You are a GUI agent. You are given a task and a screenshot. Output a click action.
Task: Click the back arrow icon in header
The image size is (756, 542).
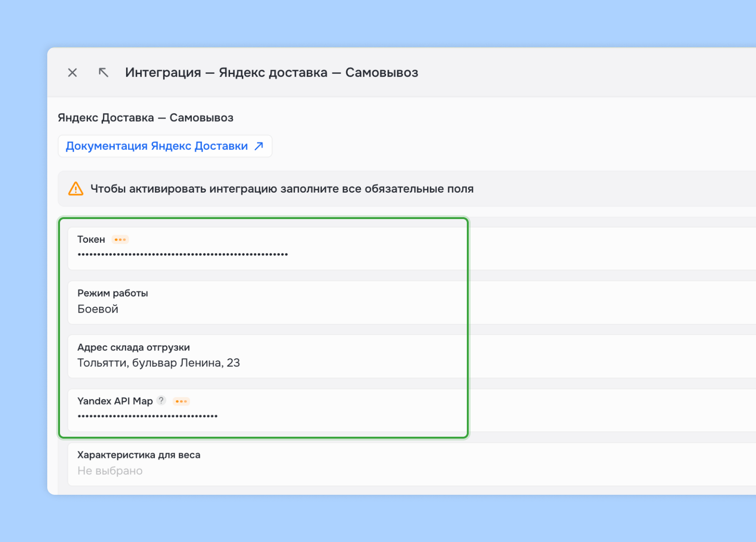103,73
